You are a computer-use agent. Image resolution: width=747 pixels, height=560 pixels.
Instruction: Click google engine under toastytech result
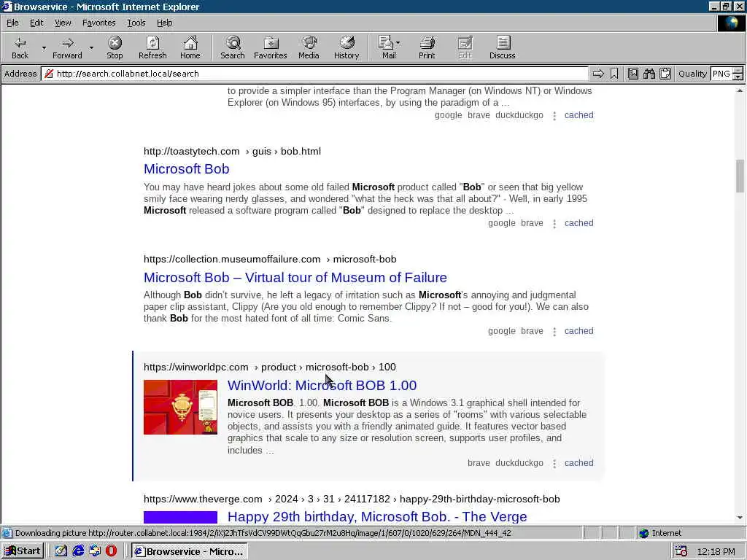pos(502,223)
